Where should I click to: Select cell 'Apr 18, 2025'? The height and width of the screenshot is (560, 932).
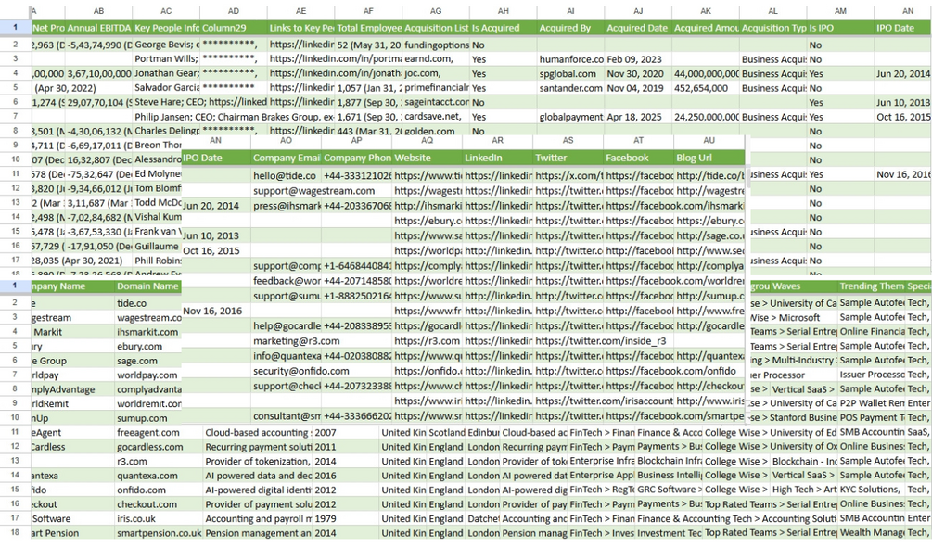click(638, 117)
